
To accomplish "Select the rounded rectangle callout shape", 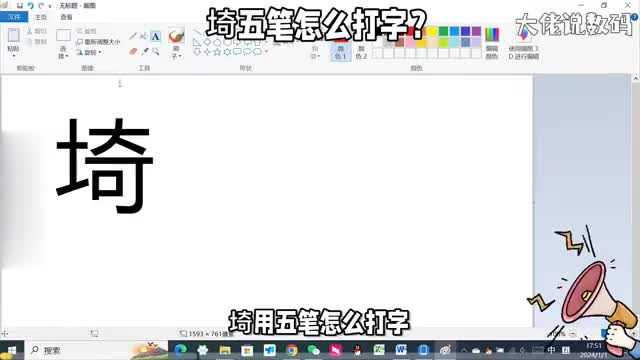I will pyautogui.click(x=237, y=52).
